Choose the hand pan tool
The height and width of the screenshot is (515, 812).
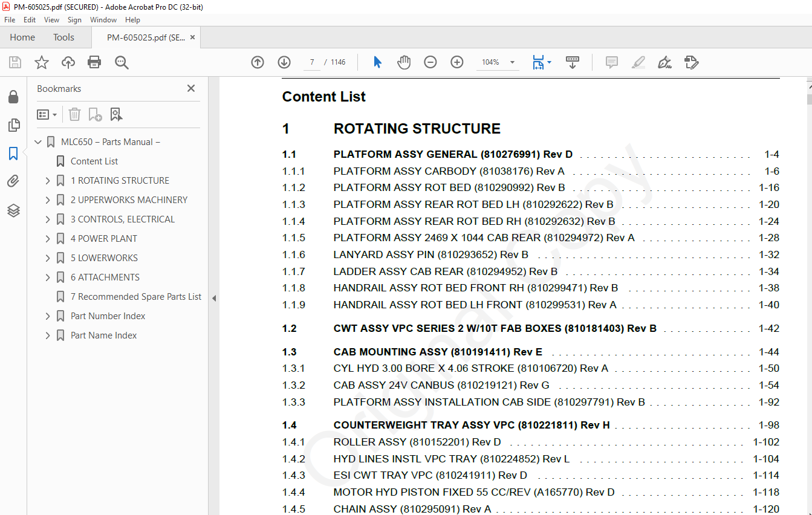point(404,62)
